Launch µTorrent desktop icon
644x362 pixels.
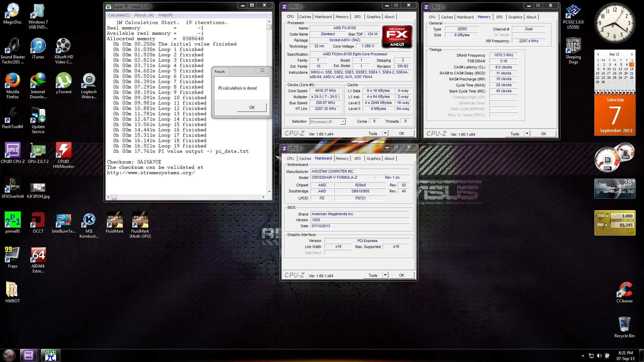(x=63, y=83)
